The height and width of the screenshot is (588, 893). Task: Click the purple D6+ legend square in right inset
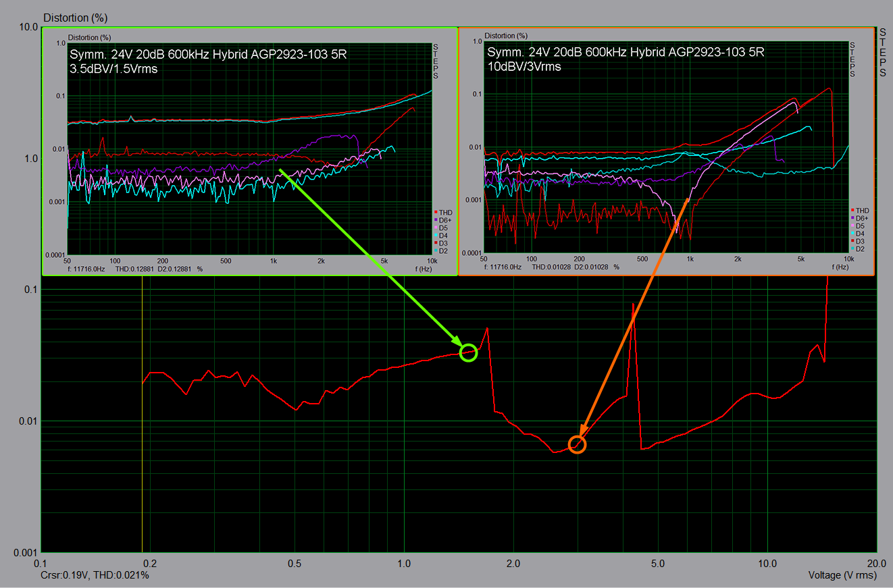tap(851, 218)
